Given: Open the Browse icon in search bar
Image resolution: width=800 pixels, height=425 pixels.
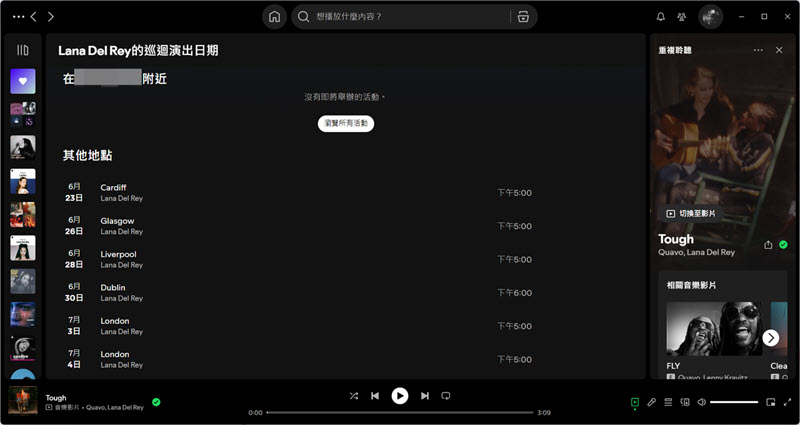Looking at the screenshot, I should coord(523,17).
